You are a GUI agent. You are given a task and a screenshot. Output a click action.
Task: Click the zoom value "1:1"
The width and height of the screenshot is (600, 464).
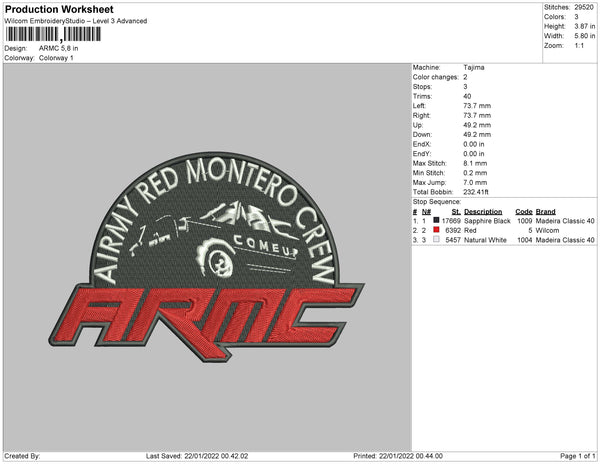coord(579,46)
